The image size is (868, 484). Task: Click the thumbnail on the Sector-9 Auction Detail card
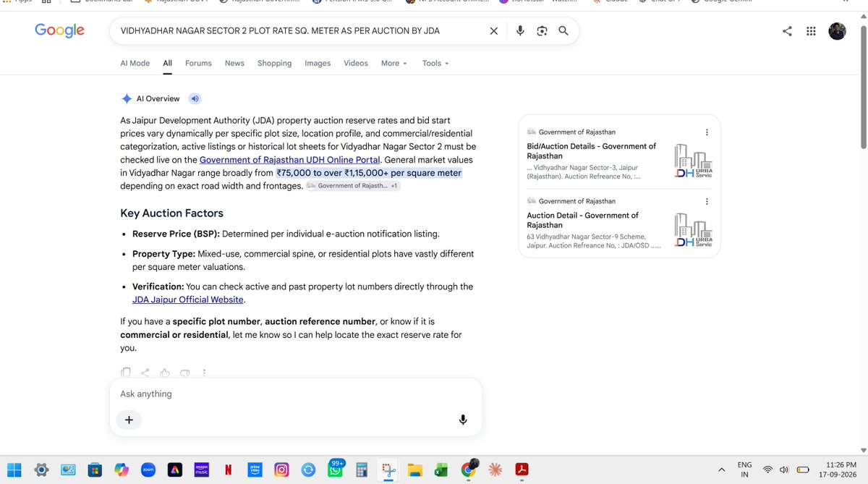tap(693, 230)
